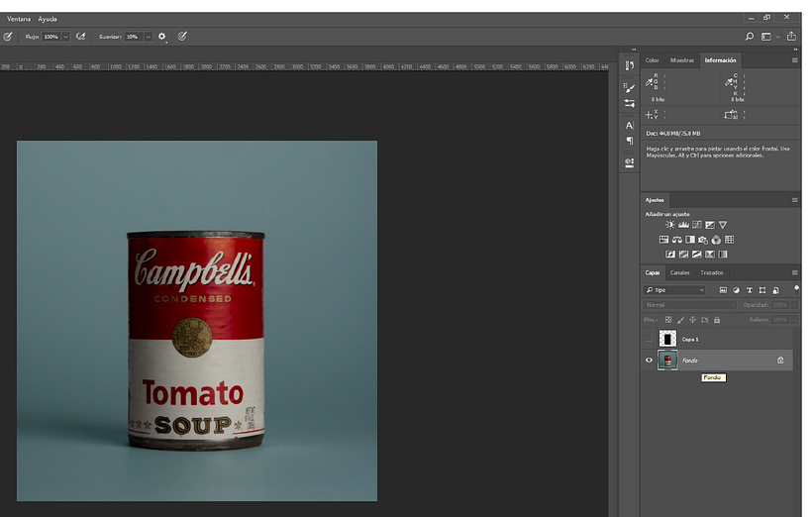This screenshot has height=517, width=812.
Task: Open the Suavizar value dropdown arrow
Action: (149, 37)
